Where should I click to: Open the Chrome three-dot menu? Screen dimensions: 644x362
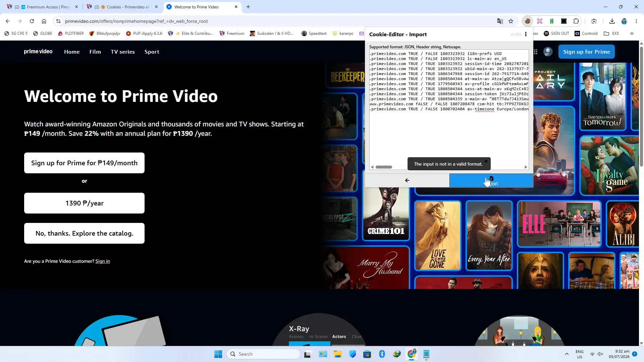point(636,21)
